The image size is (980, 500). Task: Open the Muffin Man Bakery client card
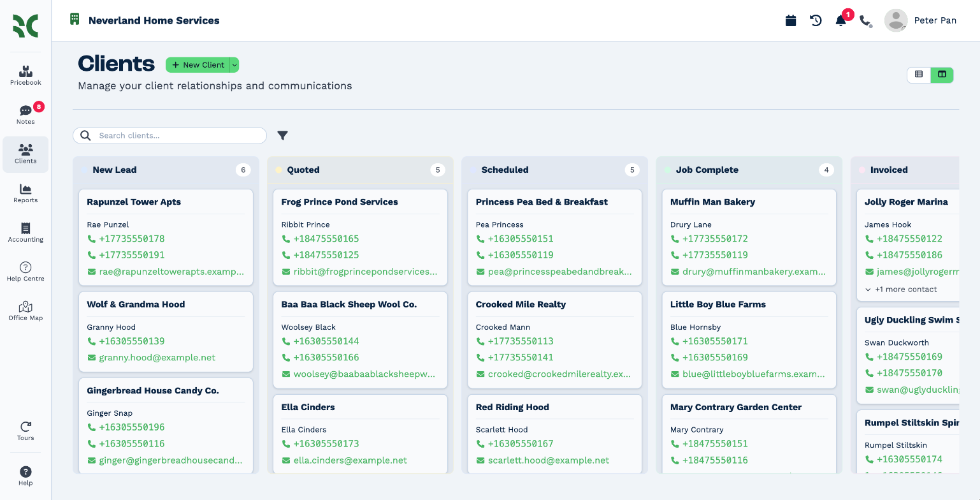coord(749,237)
